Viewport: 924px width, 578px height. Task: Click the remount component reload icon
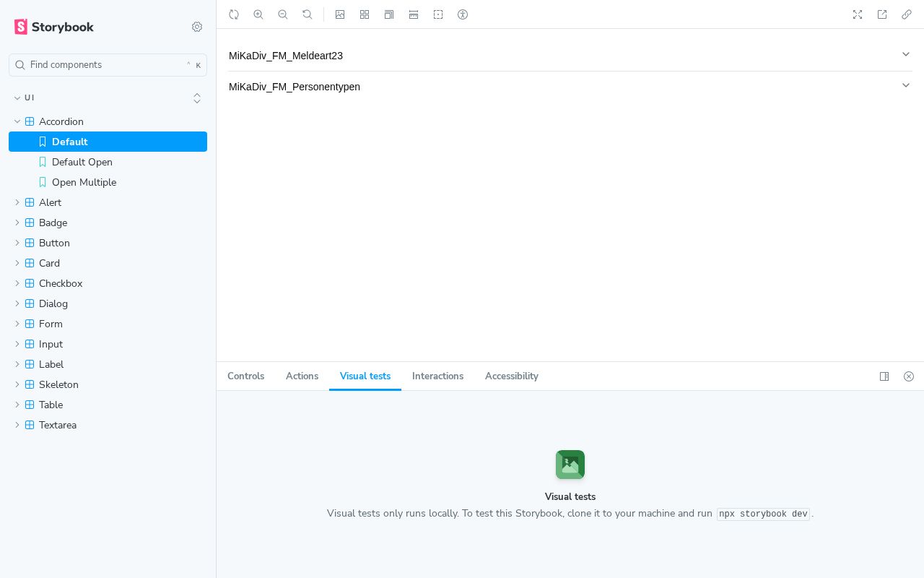(234, 14)
